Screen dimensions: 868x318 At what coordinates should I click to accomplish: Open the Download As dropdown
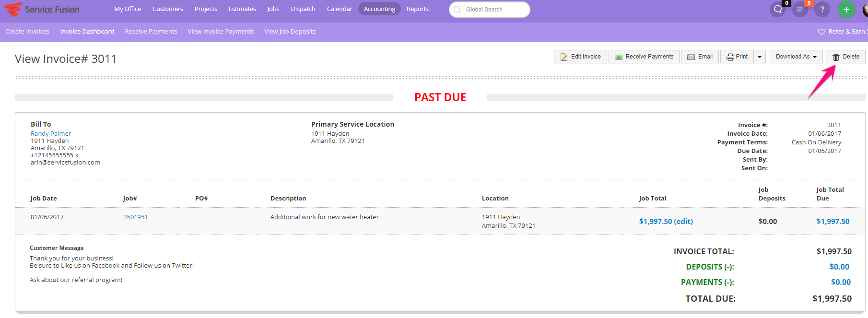tap(796, 57)
